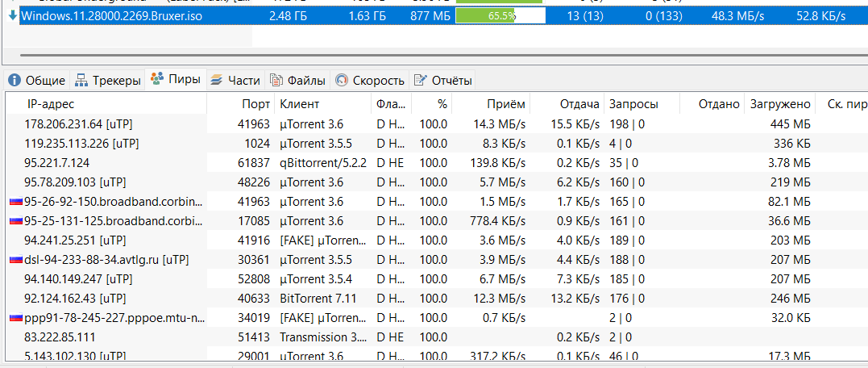Click Russian flag next to dsl-94-233-88-34.avtlg.ru
This screenshot has width=868, height=368.
tap(16, 260)
